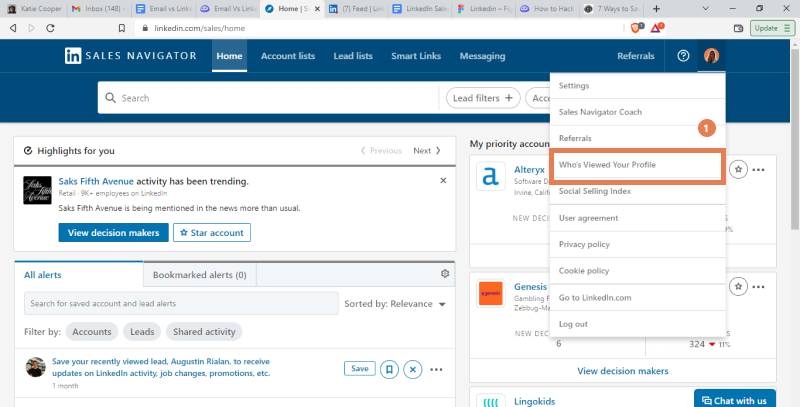
Task: Star the Genesis account
Action: tap(738, 287)
